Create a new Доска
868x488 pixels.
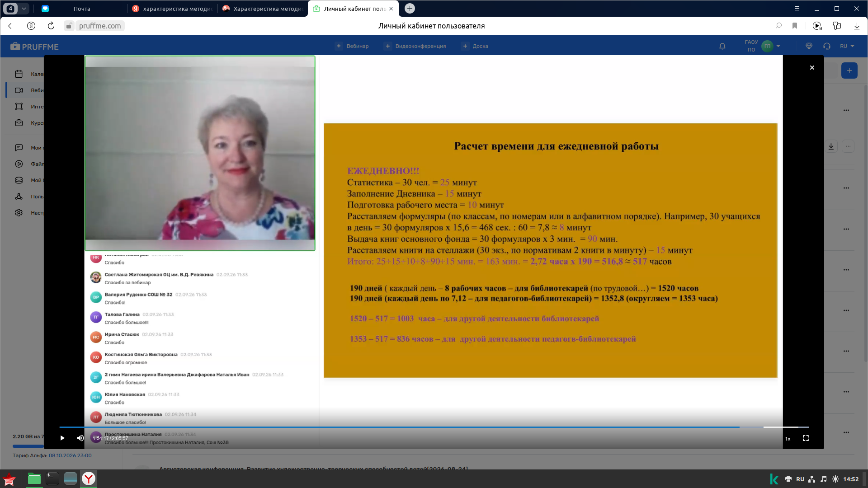475,46
